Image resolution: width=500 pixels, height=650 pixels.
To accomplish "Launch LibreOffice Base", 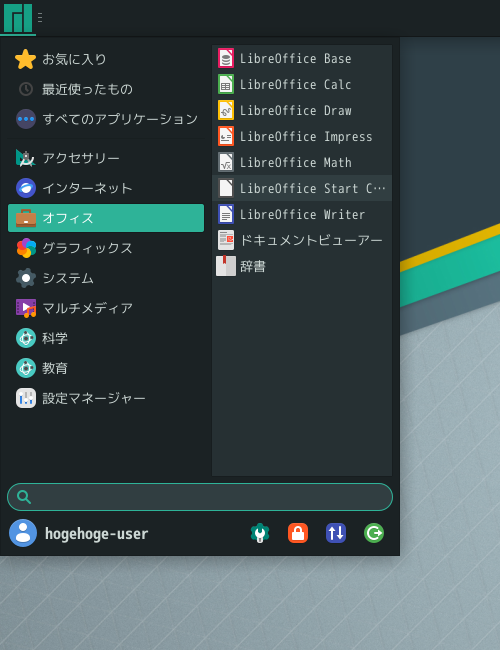I will click(x=302, y=58).
